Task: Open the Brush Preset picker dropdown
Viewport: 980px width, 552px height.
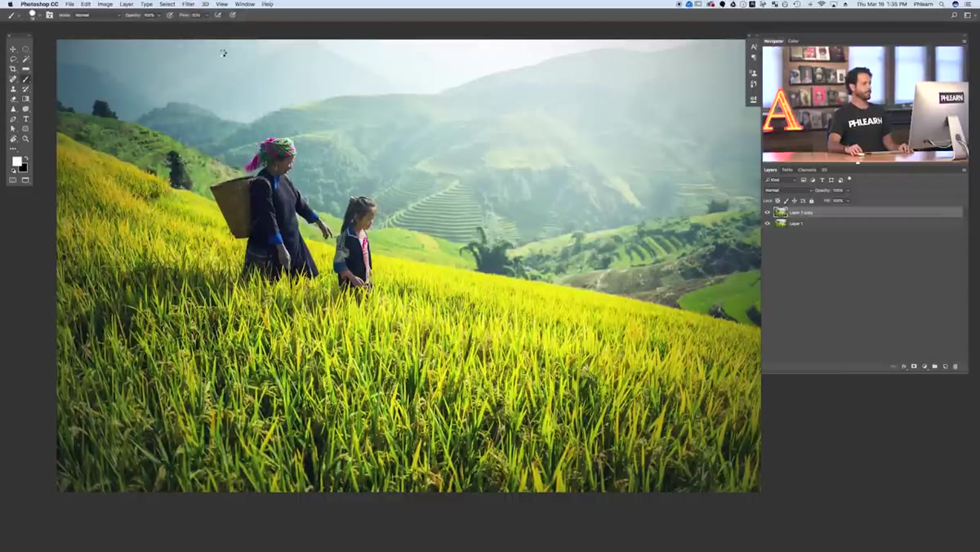Action: [x=40, y=16]
